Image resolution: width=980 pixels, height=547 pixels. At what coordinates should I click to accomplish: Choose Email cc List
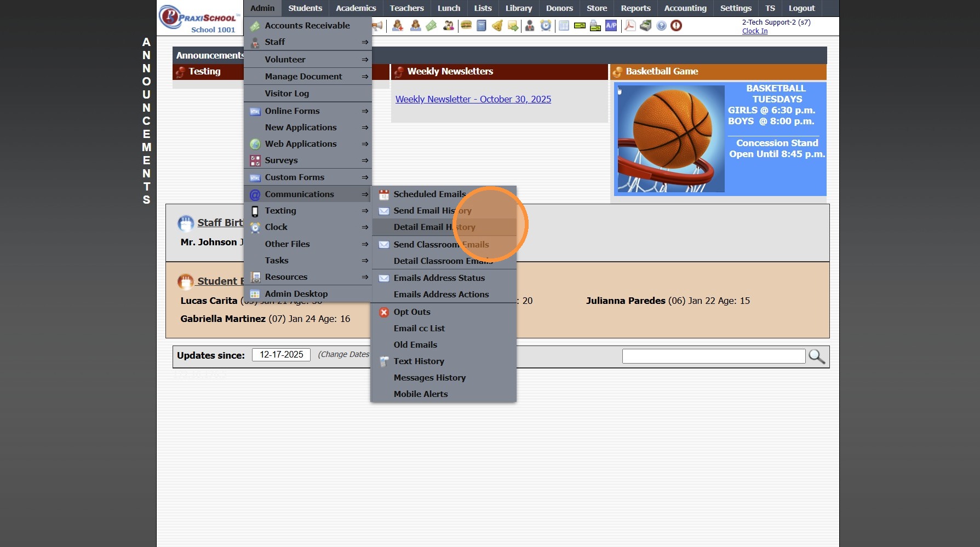coord(444,329)
